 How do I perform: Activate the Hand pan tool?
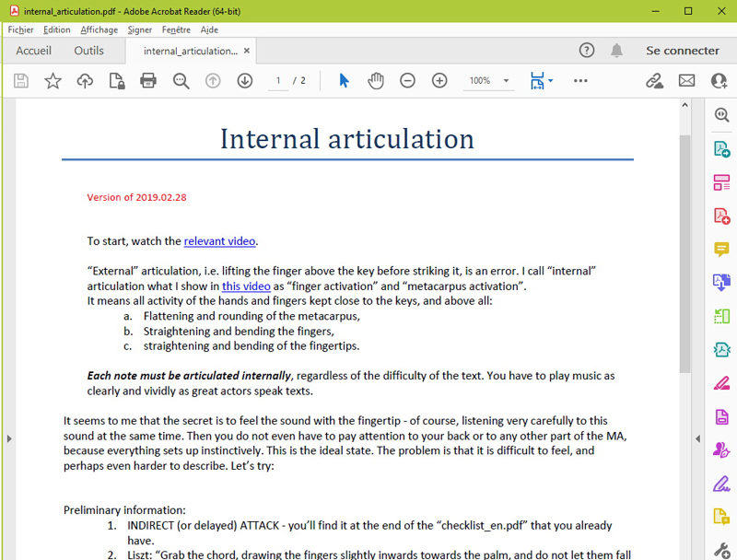pos(376,81)
